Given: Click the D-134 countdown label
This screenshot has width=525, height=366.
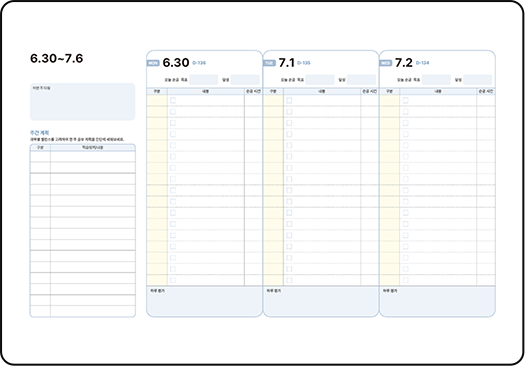Looking at the screenshot, I should click(x=422, y=63).
